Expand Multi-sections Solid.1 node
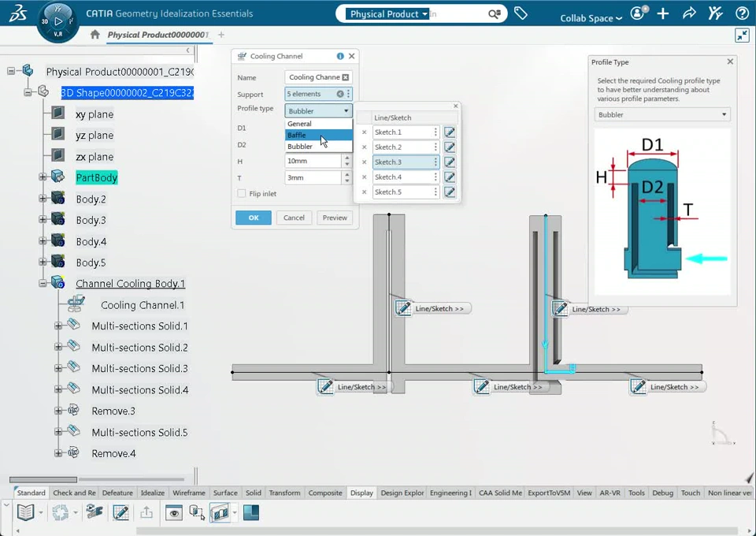756x536 pixels. click(x=58, y=326)
